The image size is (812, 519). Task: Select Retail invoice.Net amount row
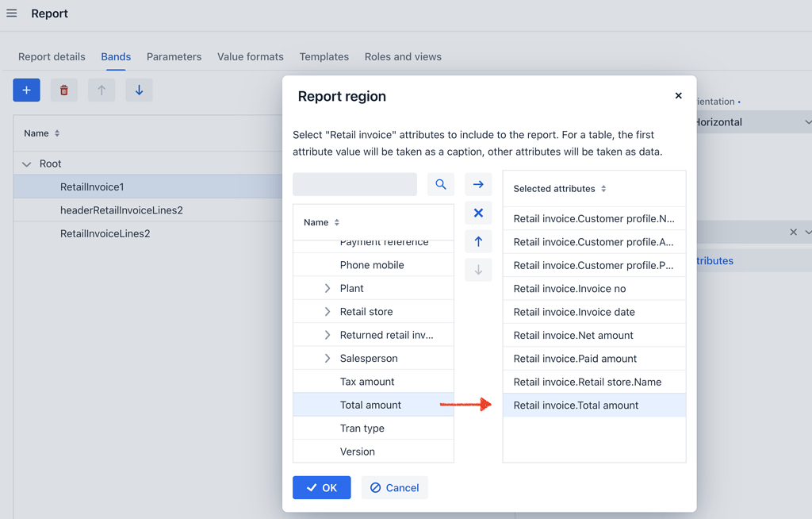click(595, 336)
